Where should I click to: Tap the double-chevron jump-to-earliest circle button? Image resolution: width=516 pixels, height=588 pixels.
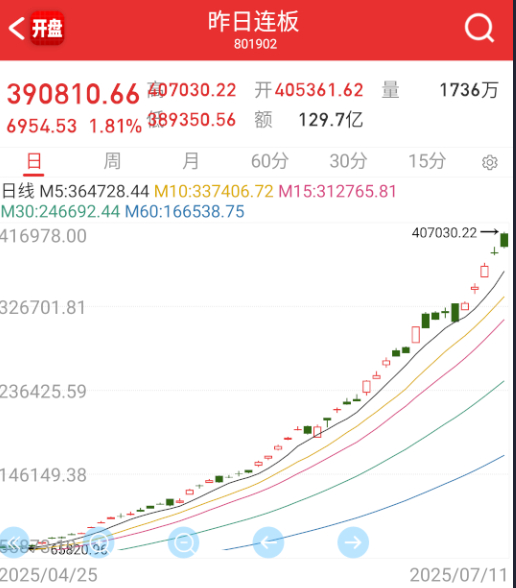[14, 542]
